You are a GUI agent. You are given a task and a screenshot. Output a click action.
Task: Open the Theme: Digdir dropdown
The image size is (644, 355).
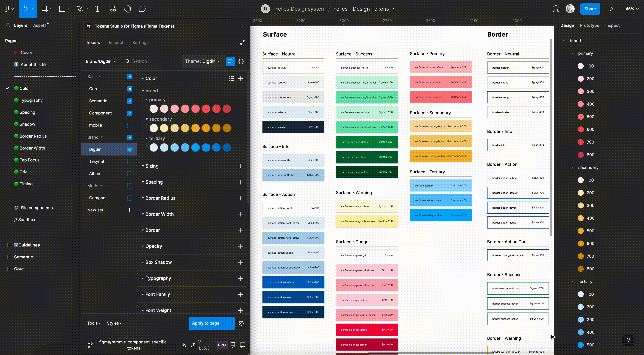pos(202,61)
